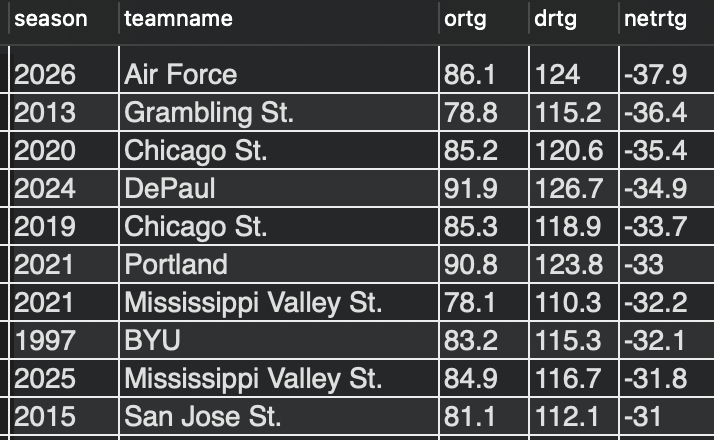Select the 2026 season cell
Image resolution: width=714 pixels, height=440 pixels.
click(45, 74)
